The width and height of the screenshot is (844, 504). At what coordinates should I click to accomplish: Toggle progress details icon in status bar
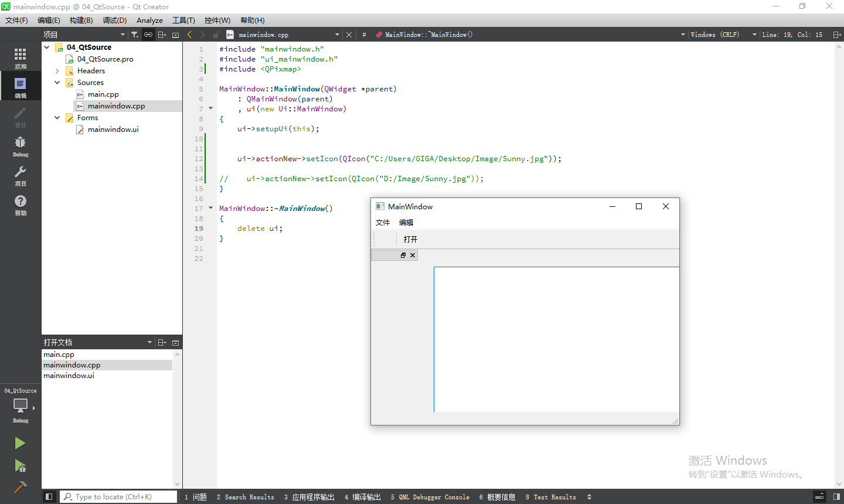coord(820,496)
